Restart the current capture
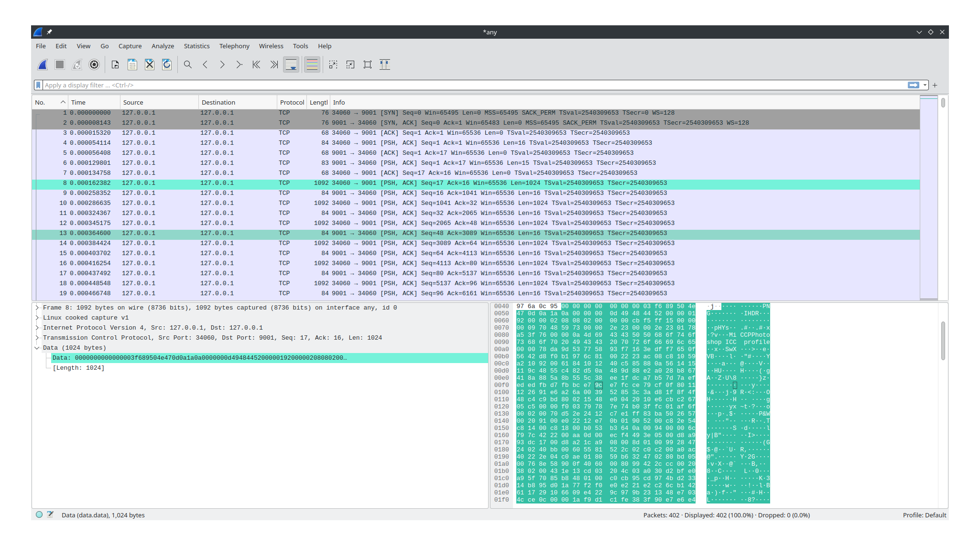980x557 pixels. (x=77, y=64)
